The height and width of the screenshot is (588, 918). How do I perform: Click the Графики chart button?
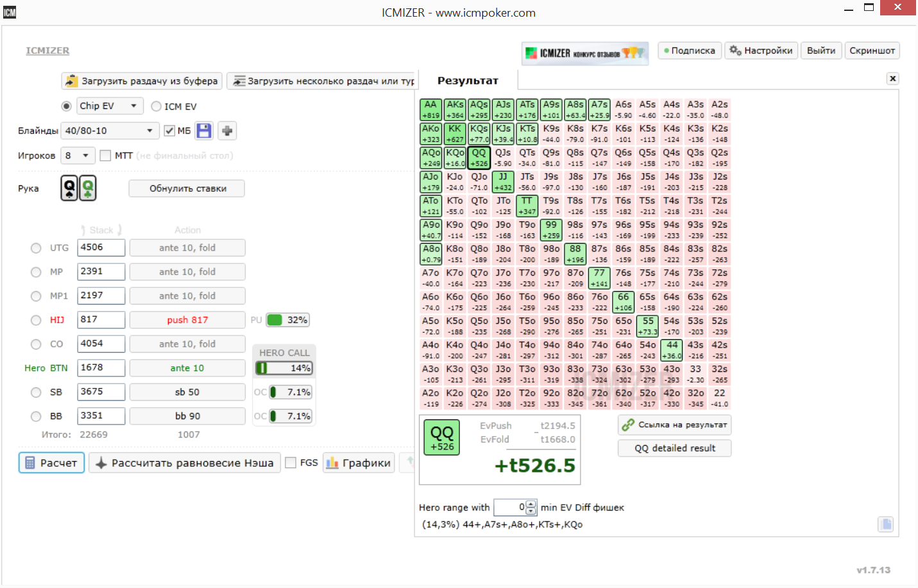click(x=359, y=463)
